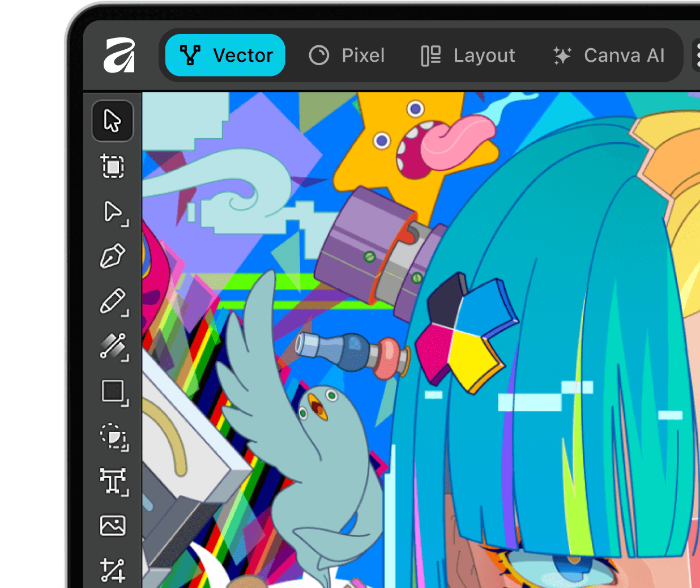Select the Move tool arrow

click(x=113, y=121)
